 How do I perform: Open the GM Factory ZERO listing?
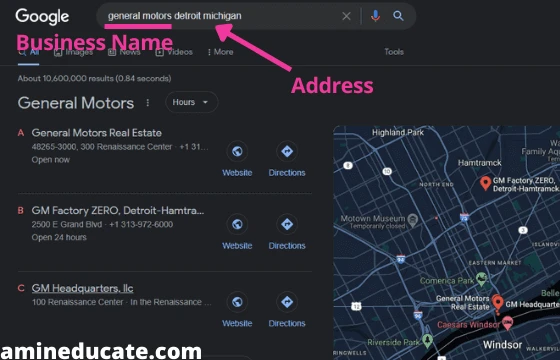tap(118, 211)
